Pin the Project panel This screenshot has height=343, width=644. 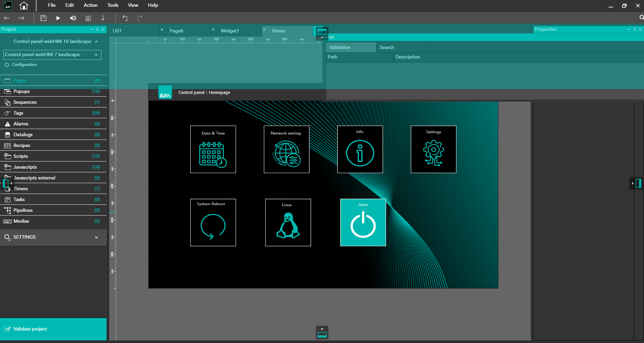click(x=97, y=29)
